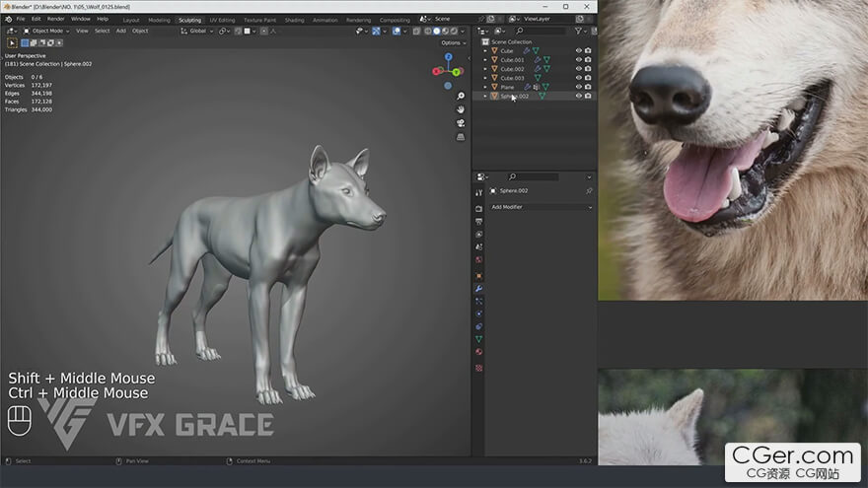The image size is (868, 488).
Task: Select rendered viewport shading mode button
Action: click(454, 31)
